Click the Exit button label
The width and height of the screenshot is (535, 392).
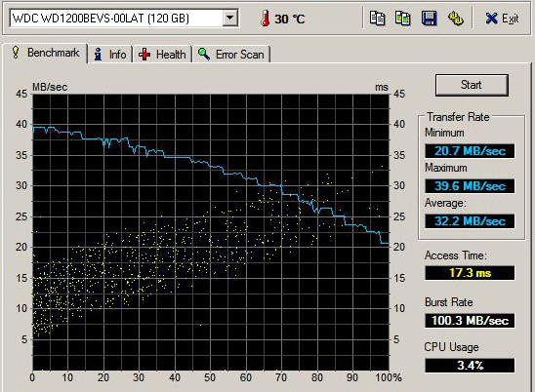(510, 19)
